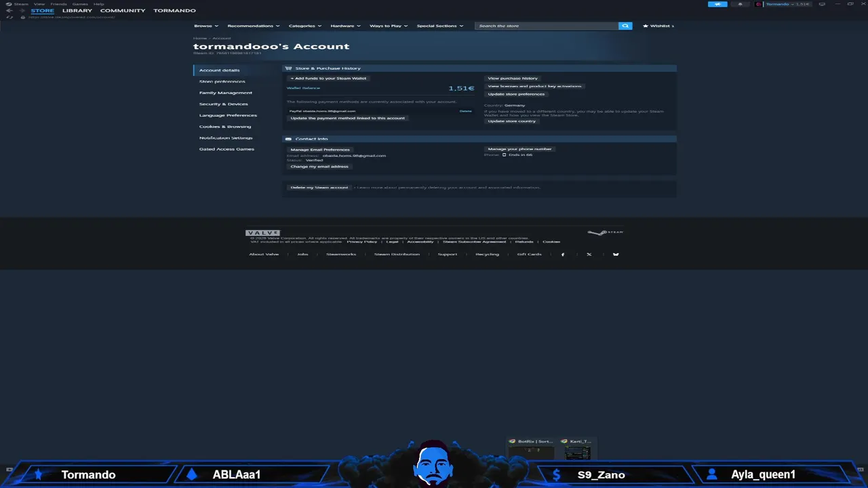This screenshot has width=868, height=488.
Task: Click the shopping cart icon beside Store & Purchase History
Action: click(288, 68)
